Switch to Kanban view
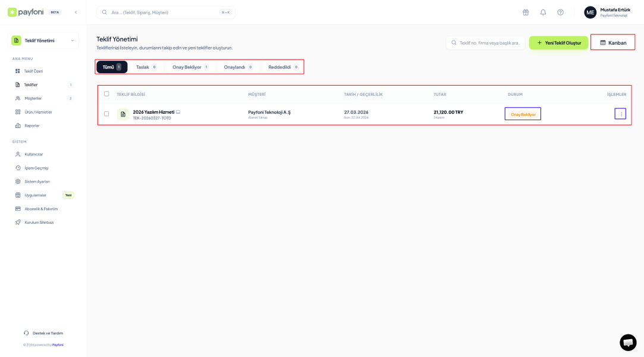Screen dimensions: 644x357 [612, 43]
